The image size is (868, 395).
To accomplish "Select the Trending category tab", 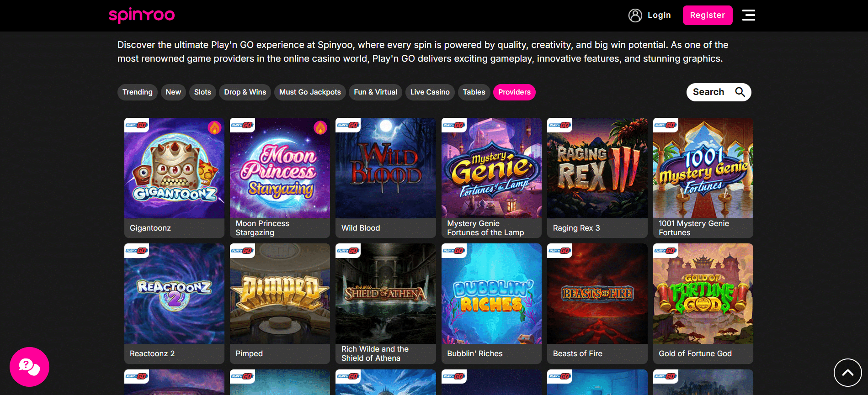I will tap(137, 92).
